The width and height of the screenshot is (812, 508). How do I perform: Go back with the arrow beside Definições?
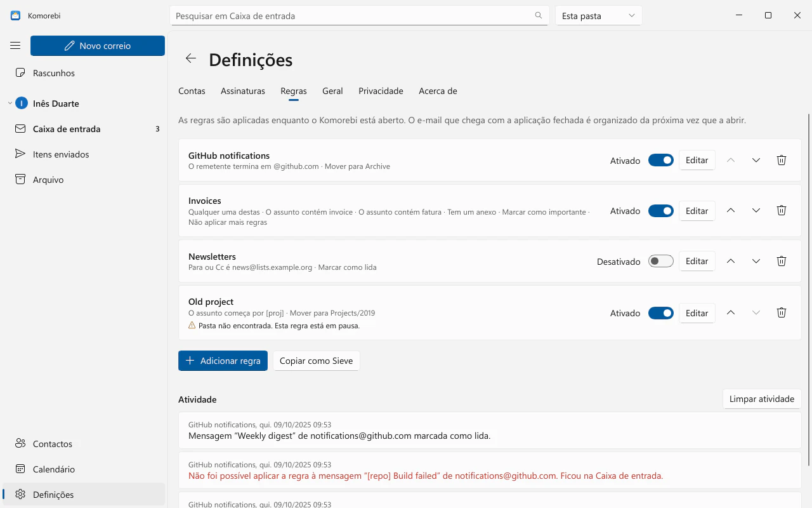pos(191,58)
